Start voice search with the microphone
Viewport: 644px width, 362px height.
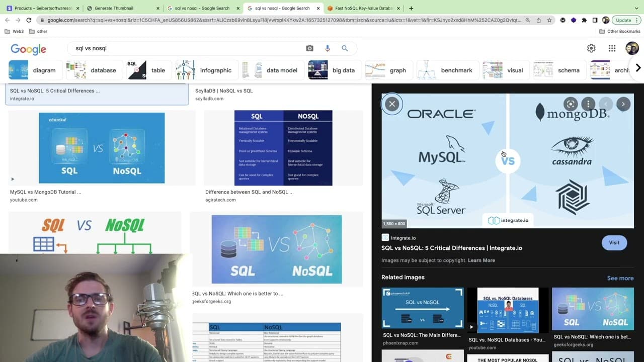(328, 48)
